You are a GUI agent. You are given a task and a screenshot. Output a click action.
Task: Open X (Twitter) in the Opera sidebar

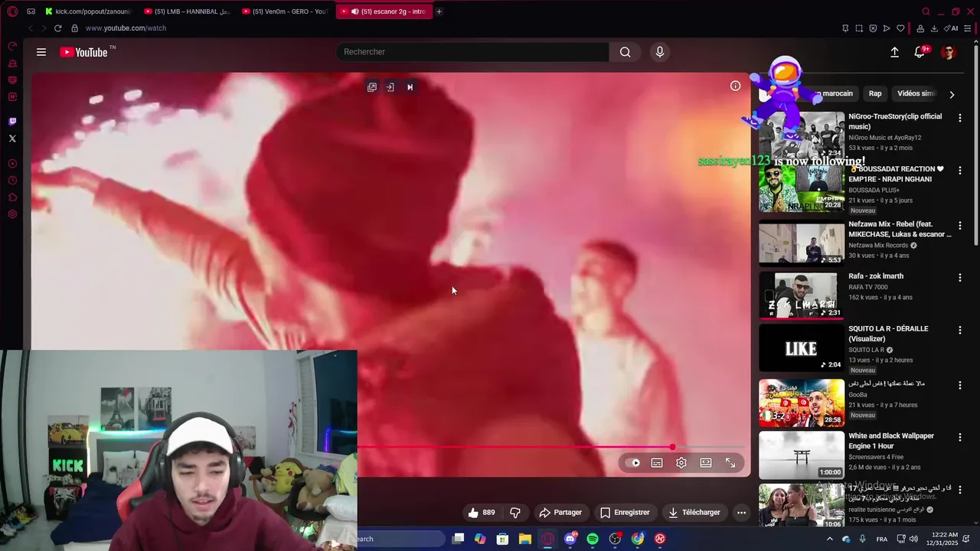coord(12,139)
